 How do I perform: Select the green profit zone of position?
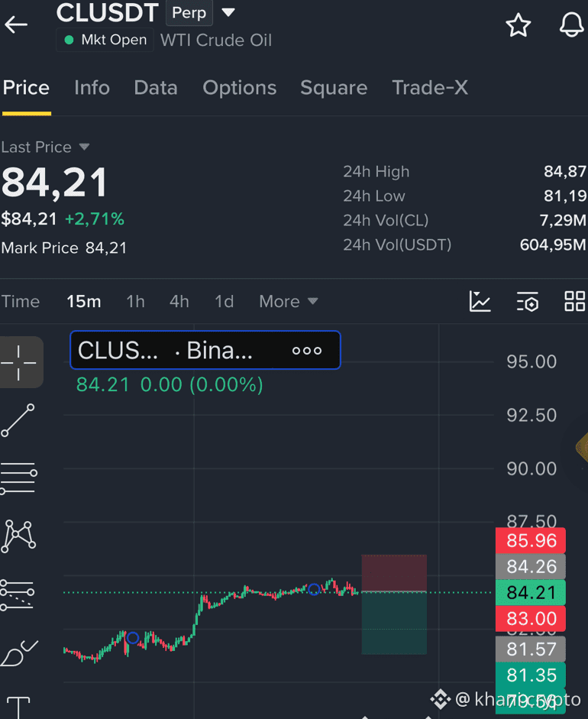[394, 623]
